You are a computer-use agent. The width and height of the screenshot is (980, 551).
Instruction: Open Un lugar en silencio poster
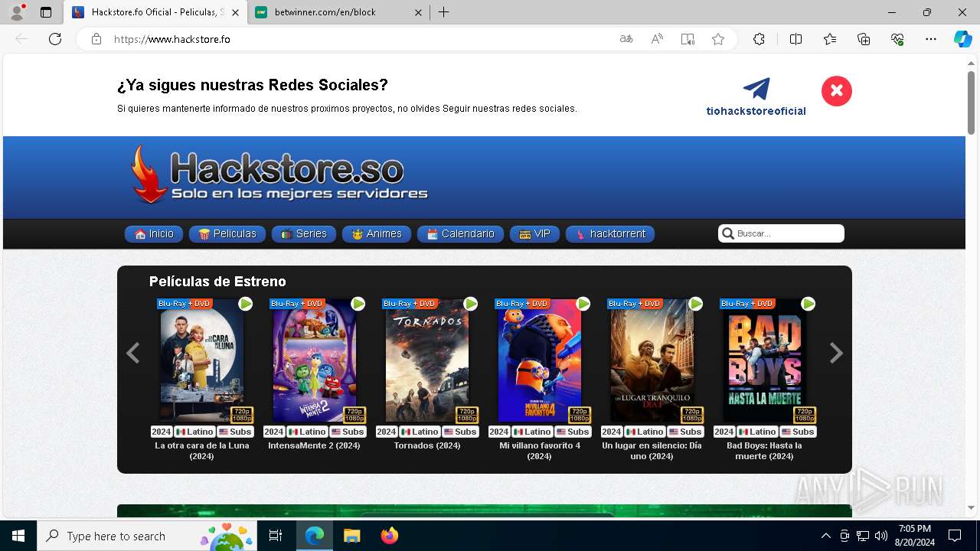[x=652, y=360]
